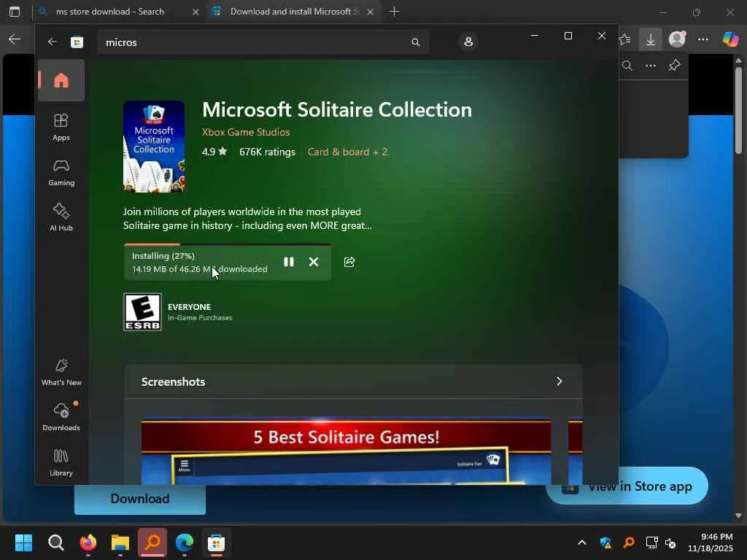Switch to 'ms store download - Search' tab
This screenshot has width=747, height=560.
click(x=110, y=12)
